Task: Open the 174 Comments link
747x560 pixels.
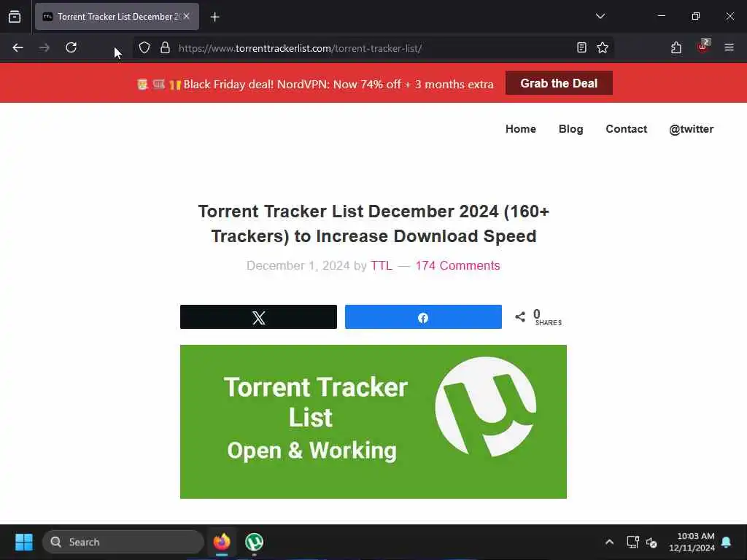Action: [x=457, y=265]
